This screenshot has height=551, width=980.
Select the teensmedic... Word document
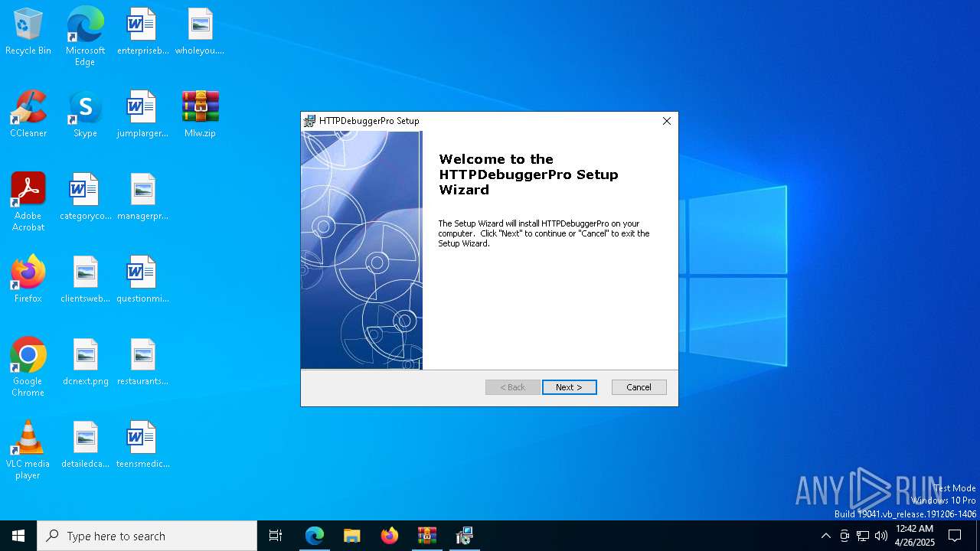(142, 445)
